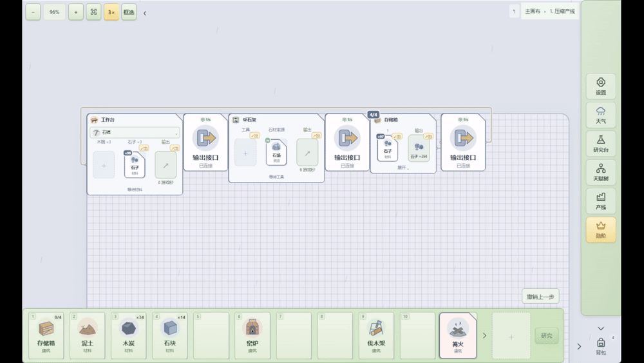Click 石场 resource card in 采石架
644x363 pixels.
(x=276, y=153)
